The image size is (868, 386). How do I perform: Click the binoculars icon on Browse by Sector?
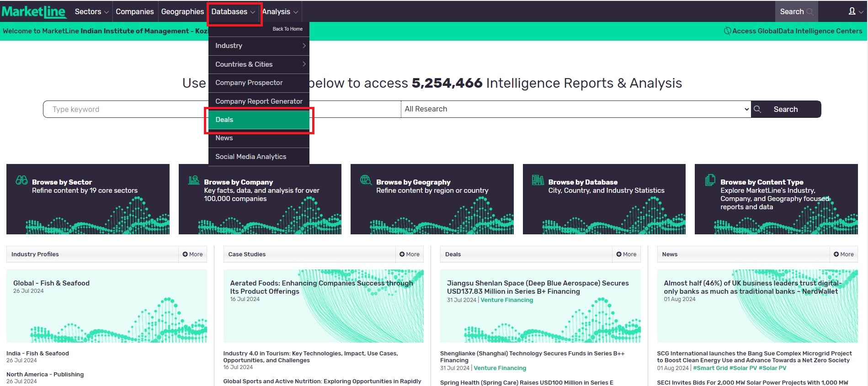(21, 180)
